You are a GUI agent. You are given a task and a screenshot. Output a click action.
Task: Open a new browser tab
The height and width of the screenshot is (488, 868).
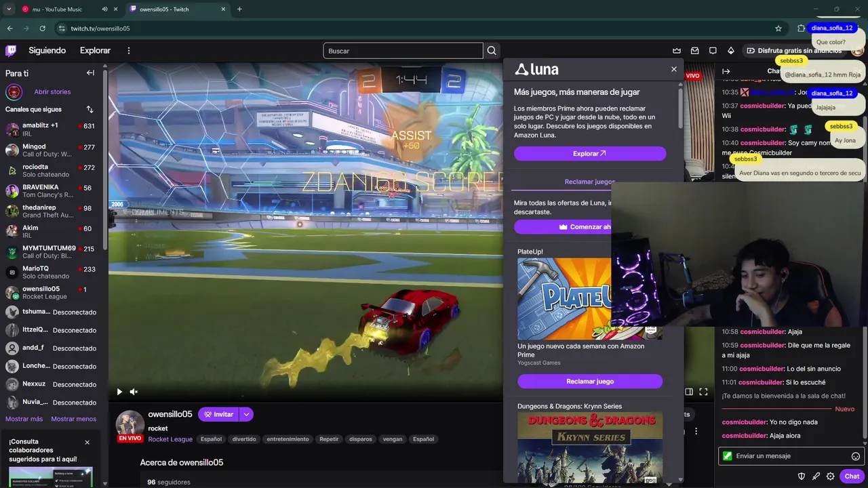pos(239,9)
